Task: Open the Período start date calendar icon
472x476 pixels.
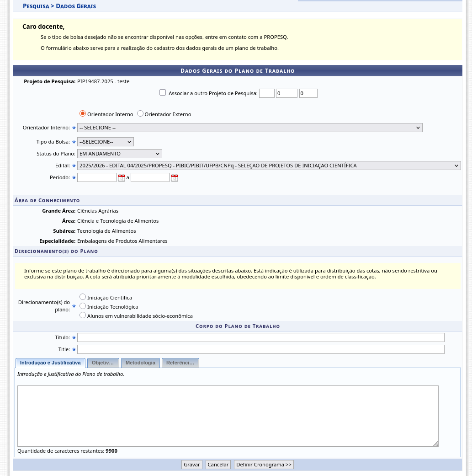Action: click(122, 178)
